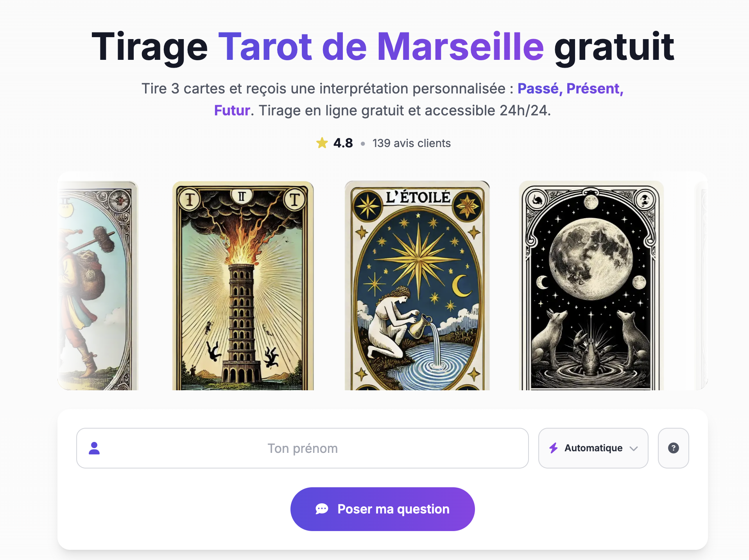Click the question mark help icon
749x560 pixels.
point(673,448)
